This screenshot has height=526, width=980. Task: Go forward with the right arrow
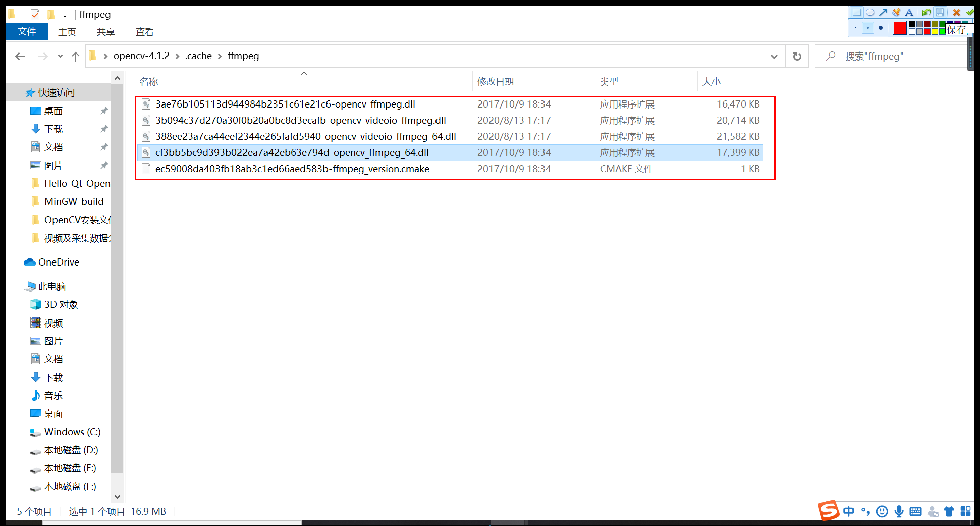[x=43, y=56]
